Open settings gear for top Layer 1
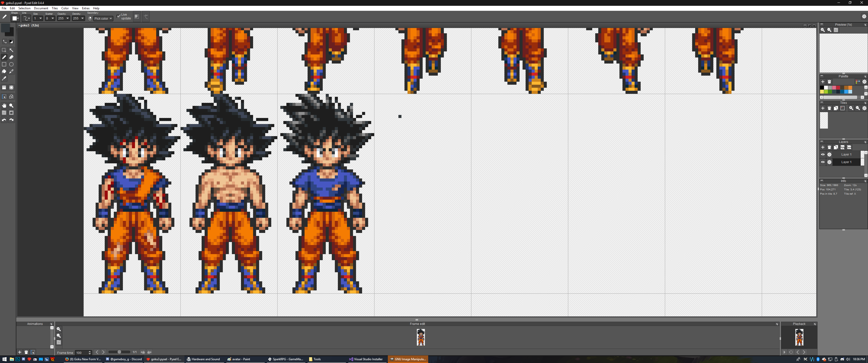868x363 pixels. pyautogui.click(x=829, y=155)
